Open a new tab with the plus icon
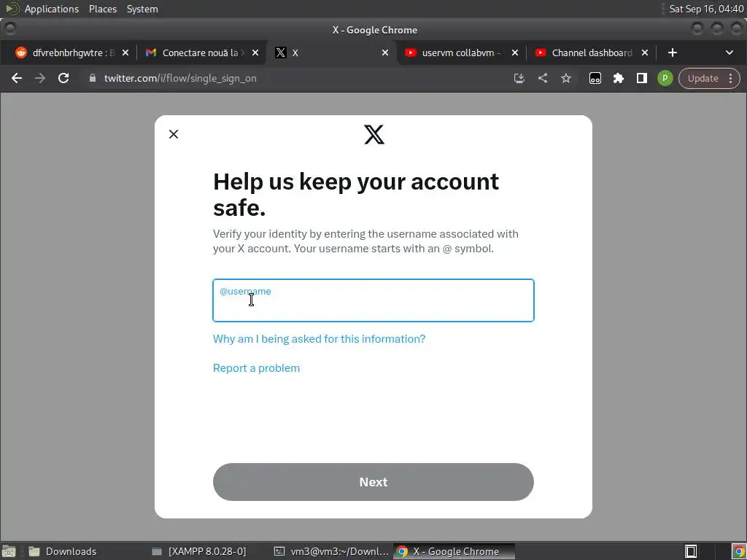This screenshot has height=560, width=747. point(672,52)
